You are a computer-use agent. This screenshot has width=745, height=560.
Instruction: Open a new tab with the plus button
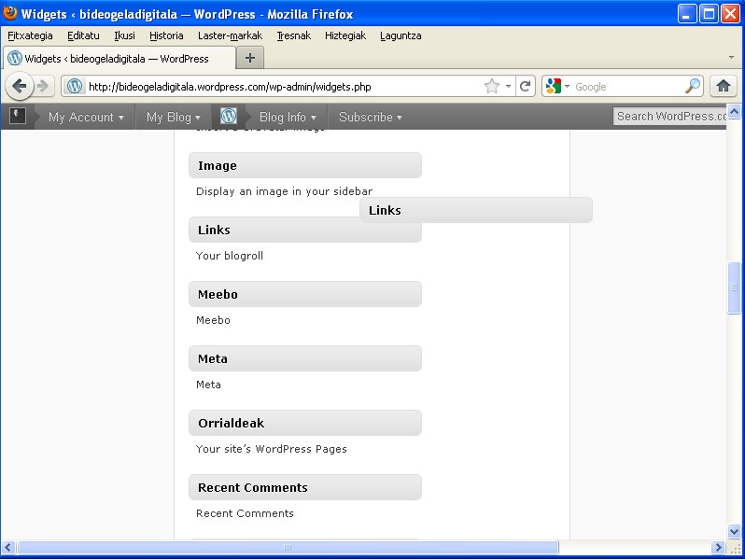(250, 58)
